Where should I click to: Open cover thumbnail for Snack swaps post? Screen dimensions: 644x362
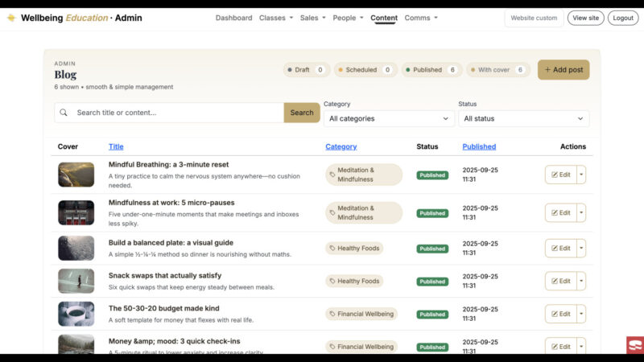(x=76, y=281)
